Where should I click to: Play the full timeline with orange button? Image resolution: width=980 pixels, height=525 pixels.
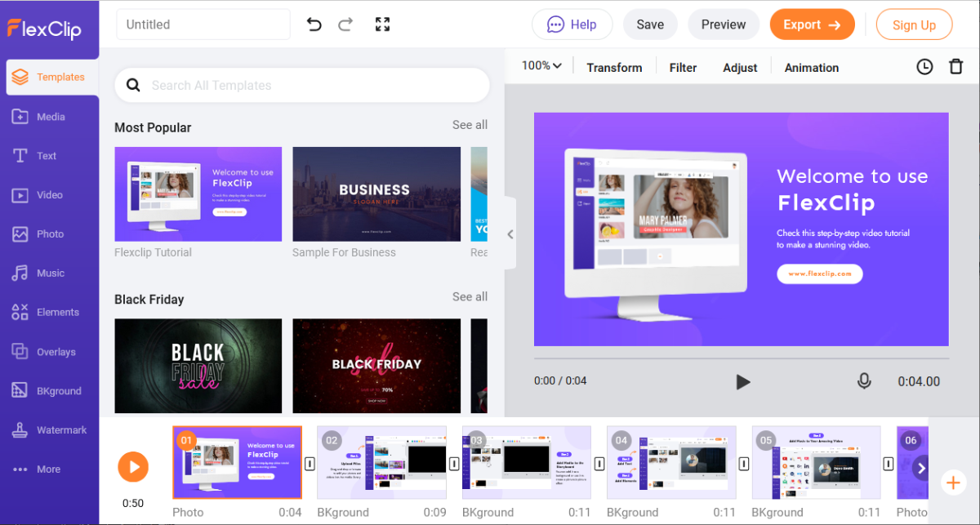pos(133,467)
